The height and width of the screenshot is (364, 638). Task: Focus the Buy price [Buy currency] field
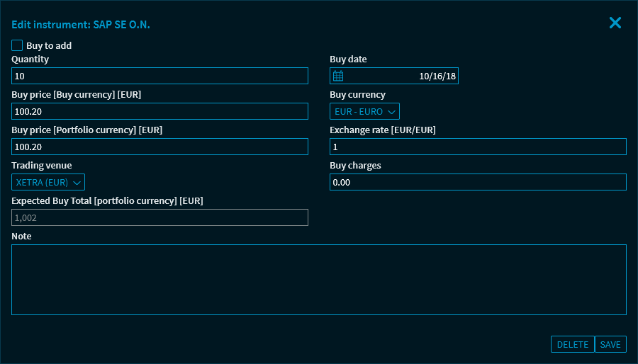tap(159, 111)
